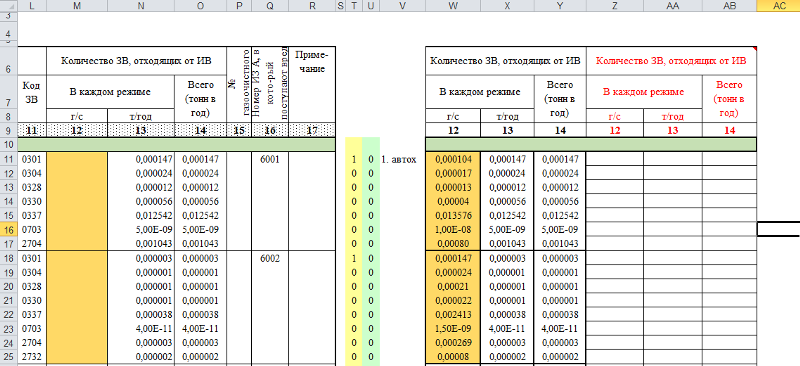Select code 0703 in row 23
Screen dimensions: 800x366
32,329
